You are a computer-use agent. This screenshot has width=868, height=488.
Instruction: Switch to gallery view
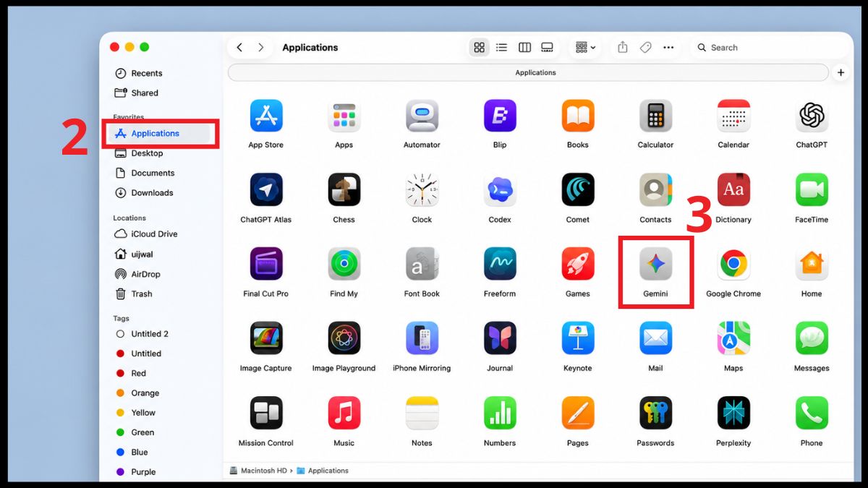click(548, 48)
